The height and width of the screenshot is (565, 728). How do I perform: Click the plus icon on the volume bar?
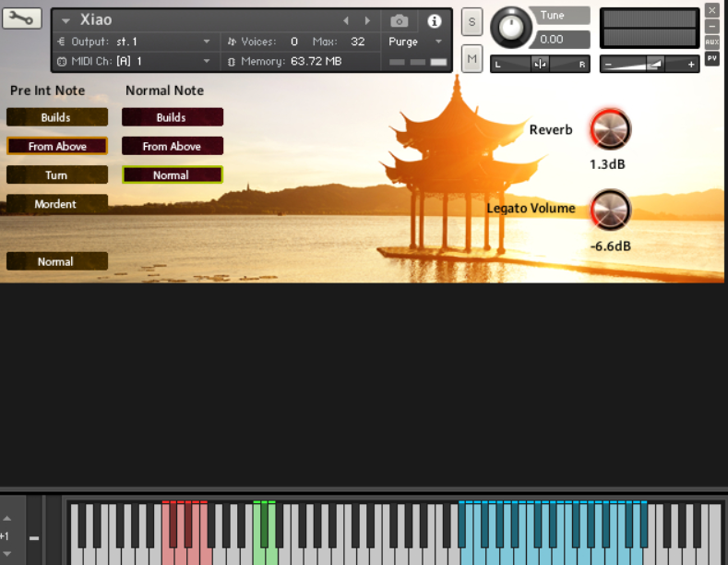point(691,65)
